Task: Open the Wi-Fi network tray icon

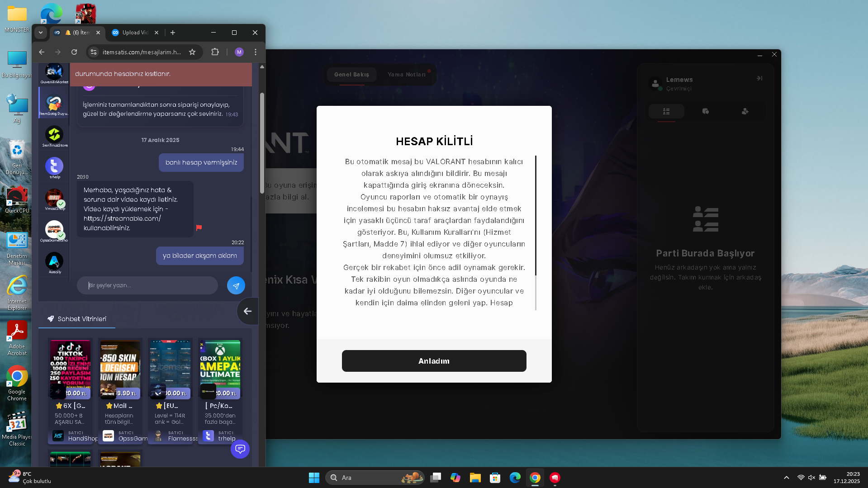Action: click(x=801, y=478)
